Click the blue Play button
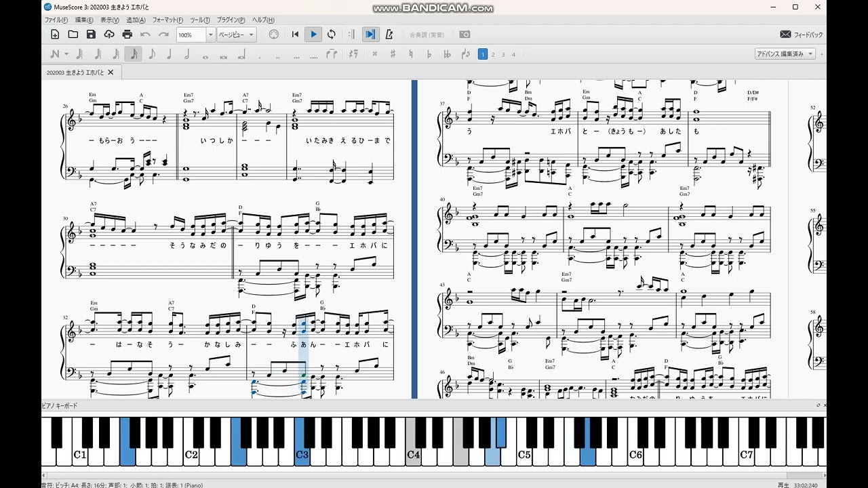 pyautogui.click(x=313, y=35)
